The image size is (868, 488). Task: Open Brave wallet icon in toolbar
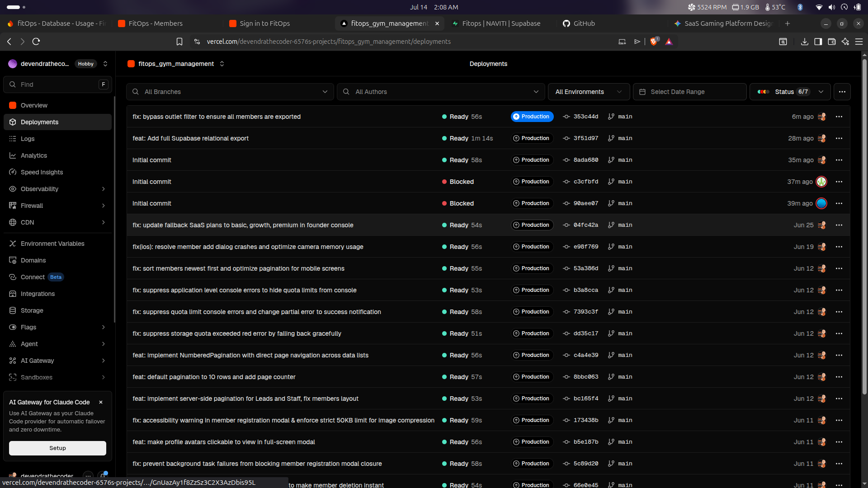[x=831, y=42]
